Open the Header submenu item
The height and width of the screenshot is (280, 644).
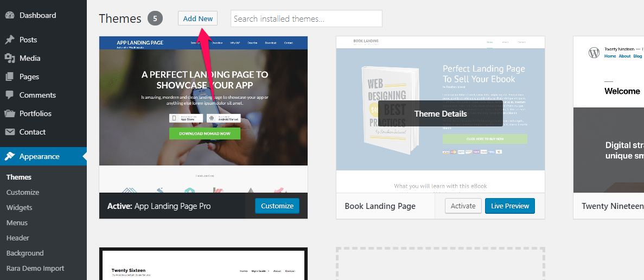point(18,238)
